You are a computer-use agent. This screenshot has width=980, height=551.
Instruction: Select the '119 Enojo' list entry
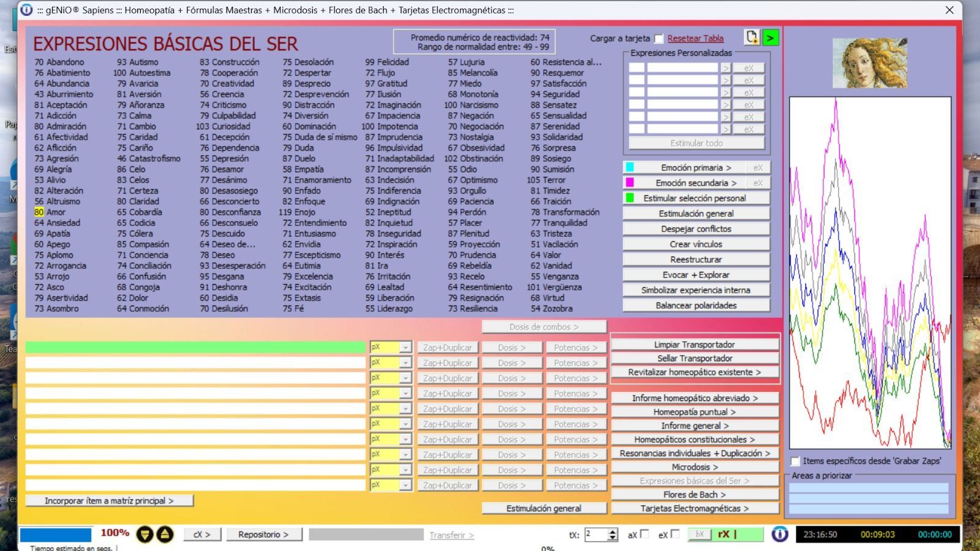coord(297,212)
